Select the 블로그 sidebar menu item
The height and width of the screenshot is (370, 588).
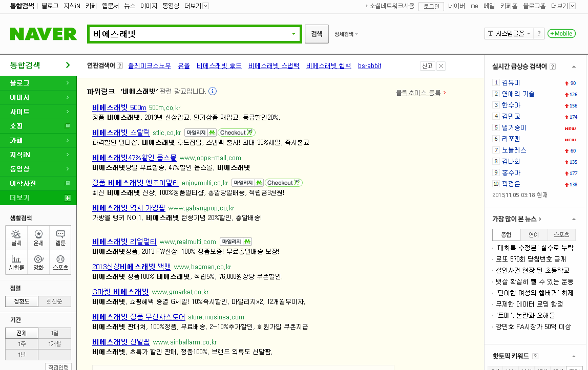point(38,83)
